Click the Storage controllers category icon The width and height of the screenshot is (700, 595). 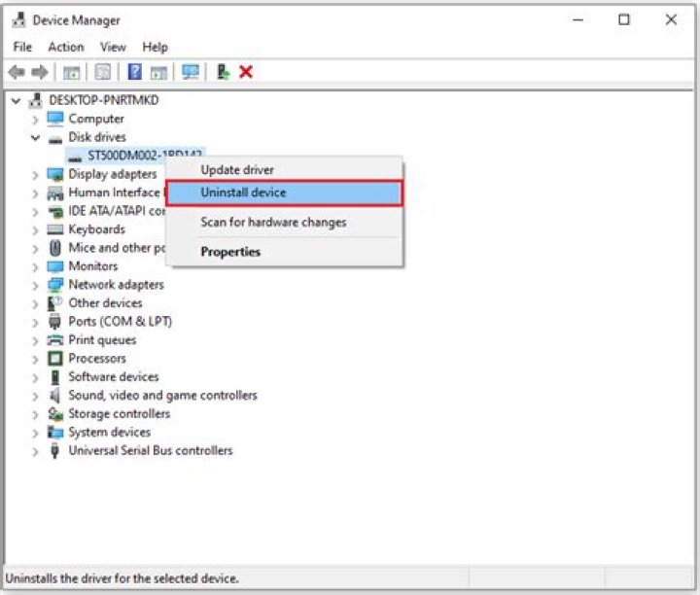coord(55,414)
